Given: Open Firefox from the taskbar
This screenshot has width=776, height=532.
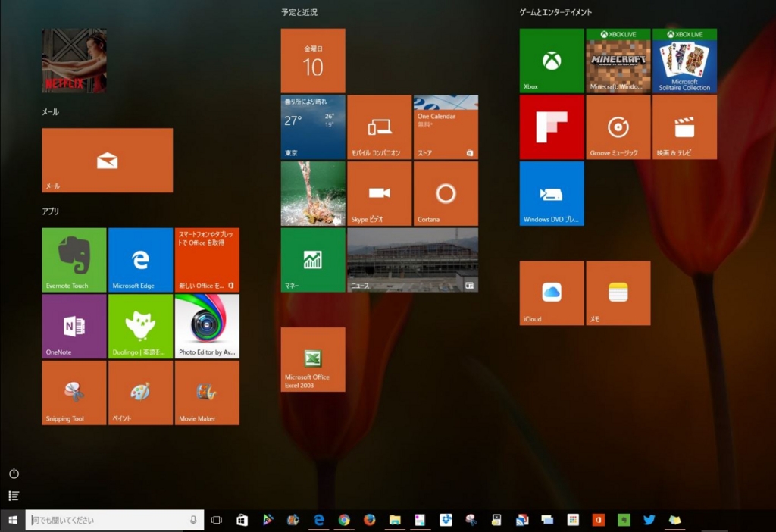Looking at the screenshot, I should click(x=369, y=520).
